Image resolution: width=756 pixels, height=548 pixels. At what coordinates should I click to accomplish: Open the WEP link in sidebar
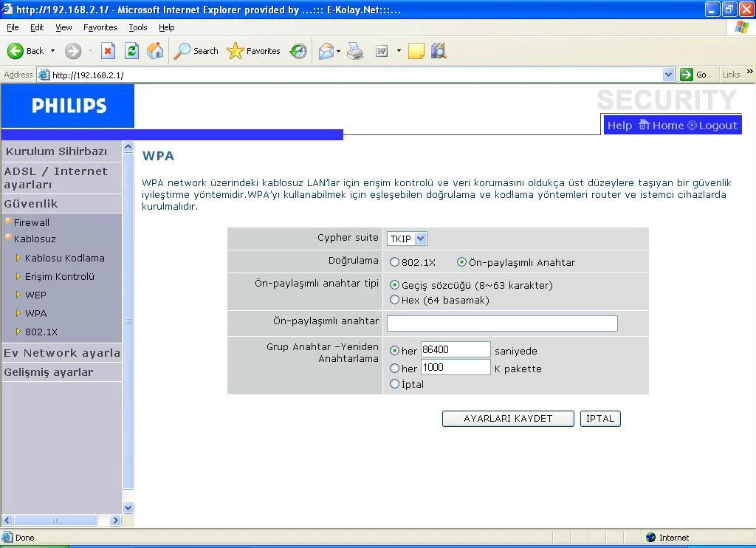(35, 295)
